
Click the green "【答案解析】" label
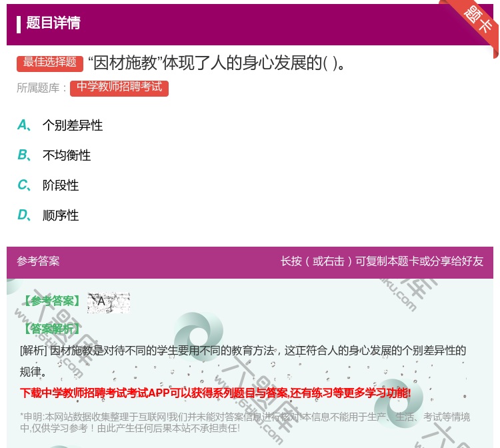[51, 329]
